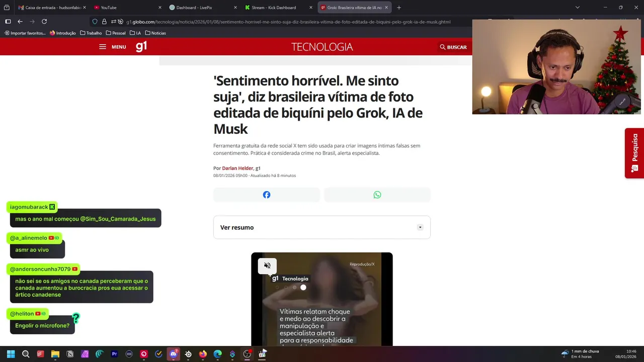Open Windows taskbar search
The image size is (644, 362).
tap(26, 354)
